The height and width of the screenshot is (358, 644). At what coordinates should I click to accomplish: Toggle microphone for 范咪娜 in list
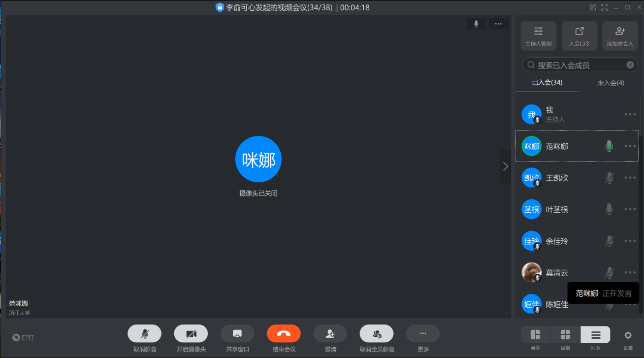click(609, 146)
